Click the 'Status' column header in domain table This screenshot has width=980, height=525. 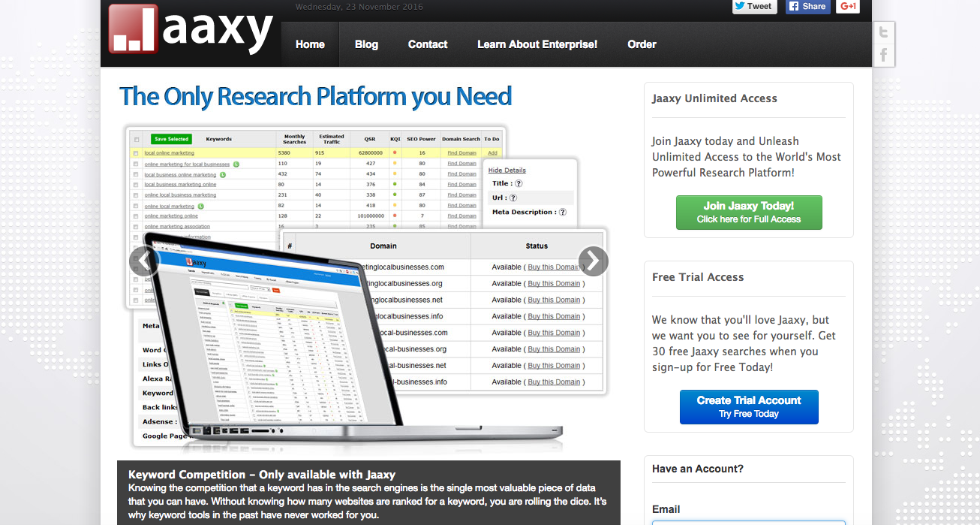(x=537, y=246)
